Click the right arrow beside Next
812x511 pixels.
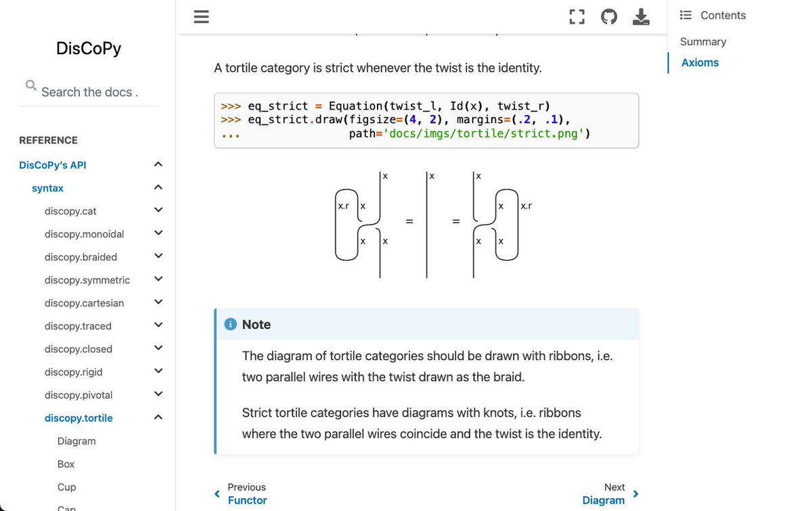pyautogui.click(x=635, y=494)
